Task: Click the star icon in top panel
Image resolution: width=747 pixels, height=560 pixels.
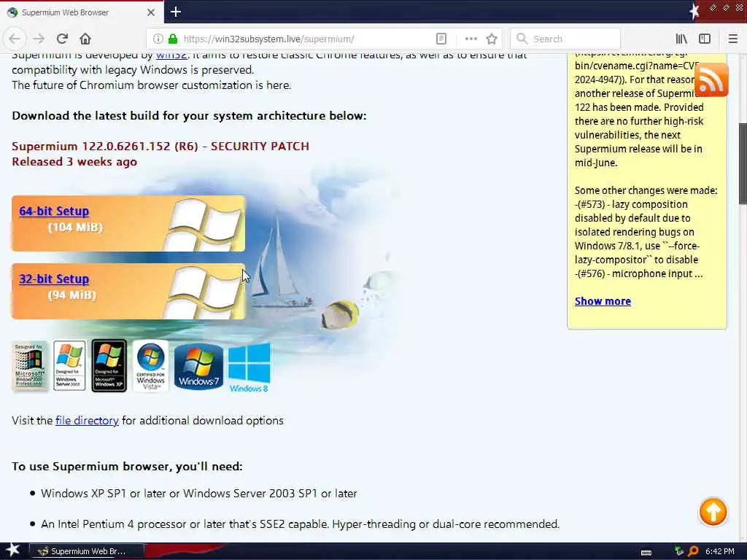Action: [694, 11]
